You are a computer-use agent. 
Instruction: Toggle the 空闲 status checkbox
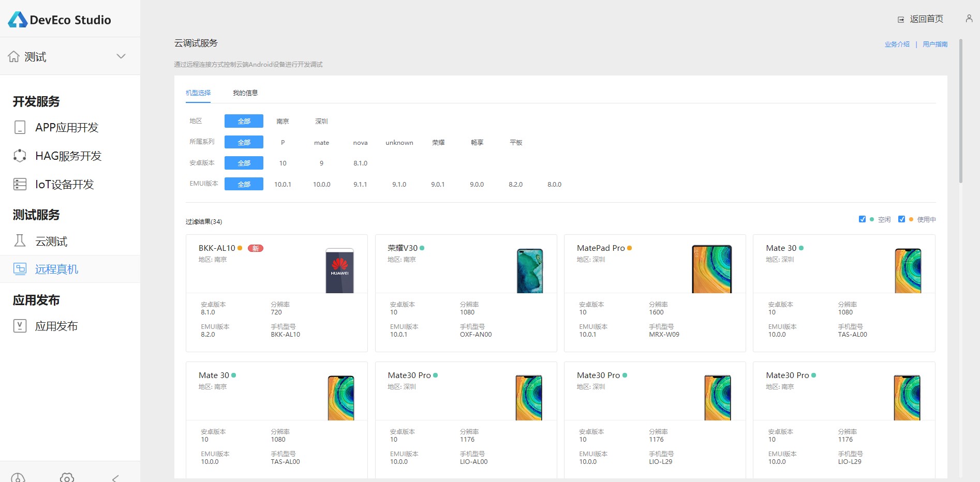point(862,219)
